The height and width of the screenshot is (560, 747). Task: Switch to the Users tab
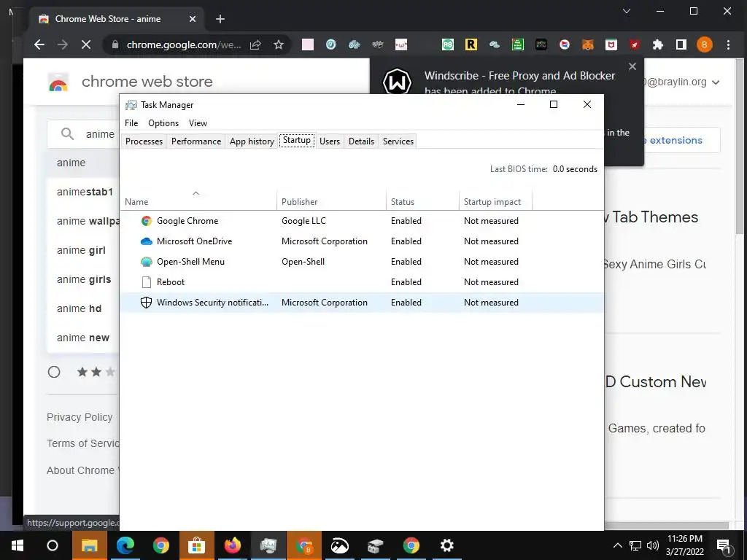coord(330,141)
